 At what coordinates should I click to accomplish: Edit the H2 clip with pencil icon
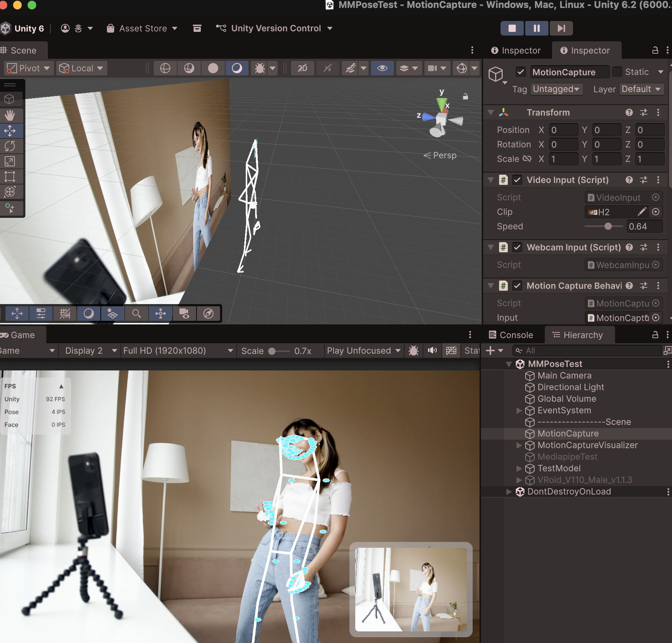pos(642,211)
